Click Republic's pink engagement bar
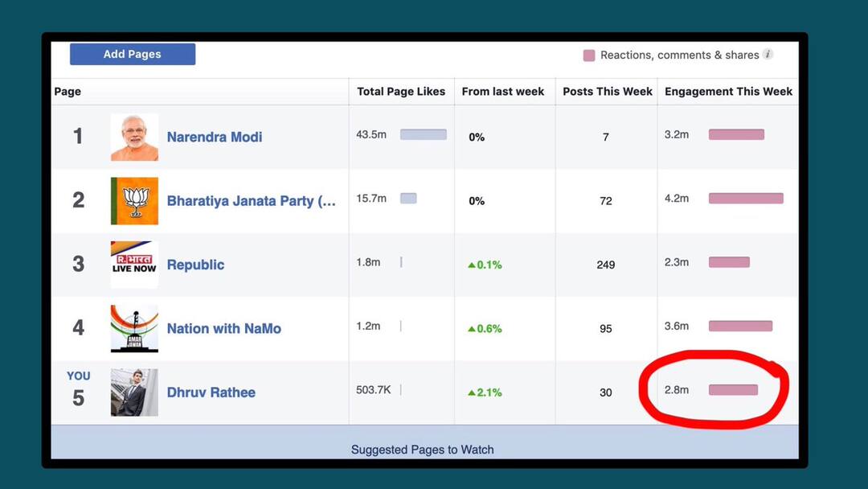868x489 pixels. click(x=729, y=262)
